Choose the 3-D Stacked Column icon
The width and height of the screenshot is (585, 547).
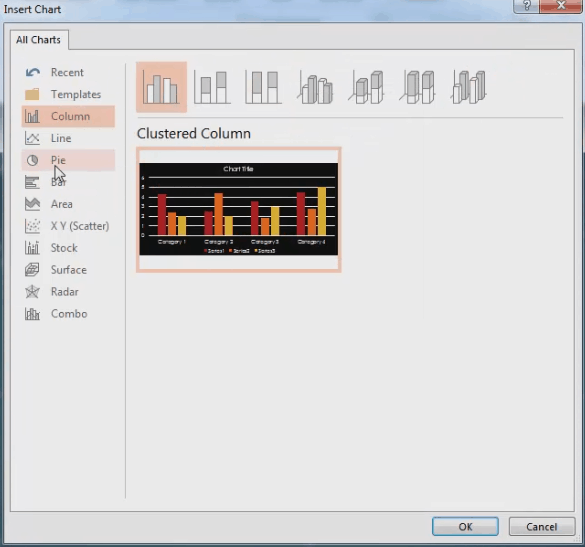(x=366, y=87)
